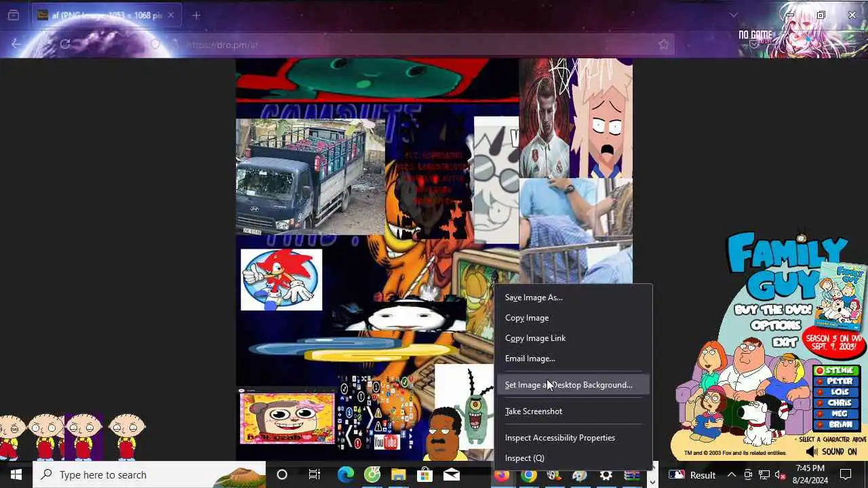Open File Explorer from the taskbar
Screen dimensions: 868x488
[x=398, y=474]
